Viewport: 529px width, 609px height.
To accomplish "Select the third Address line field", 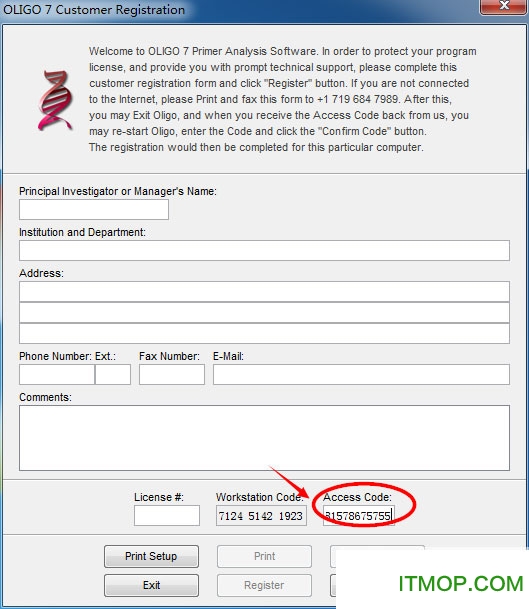I will tap(264, 334).
